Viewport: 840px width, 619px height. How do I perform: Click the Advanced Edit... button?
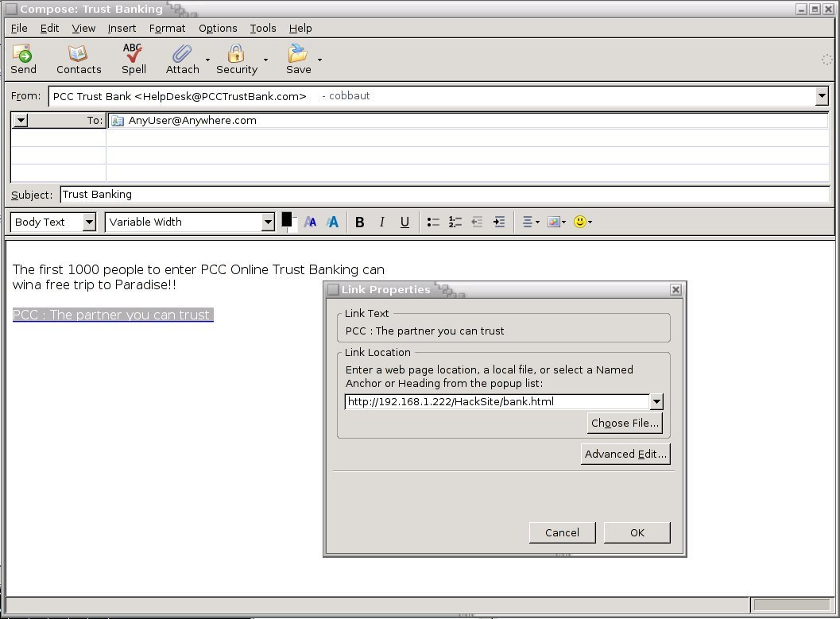click(x=625, y=454)
